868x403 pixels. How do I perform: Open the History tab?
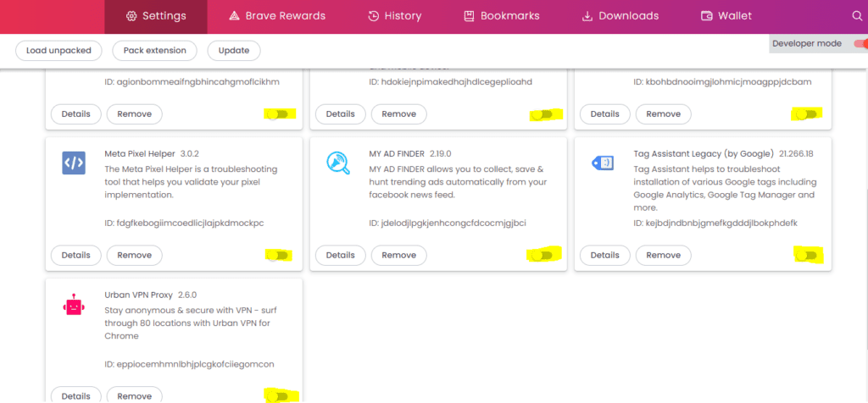395,16
